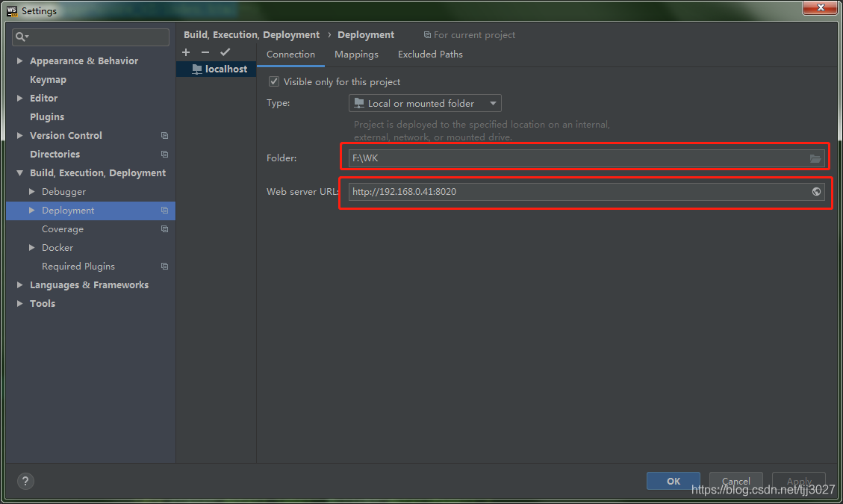Mark server as default with checkmark icon
The image size is (843, 504).
(x=225, y=52)
